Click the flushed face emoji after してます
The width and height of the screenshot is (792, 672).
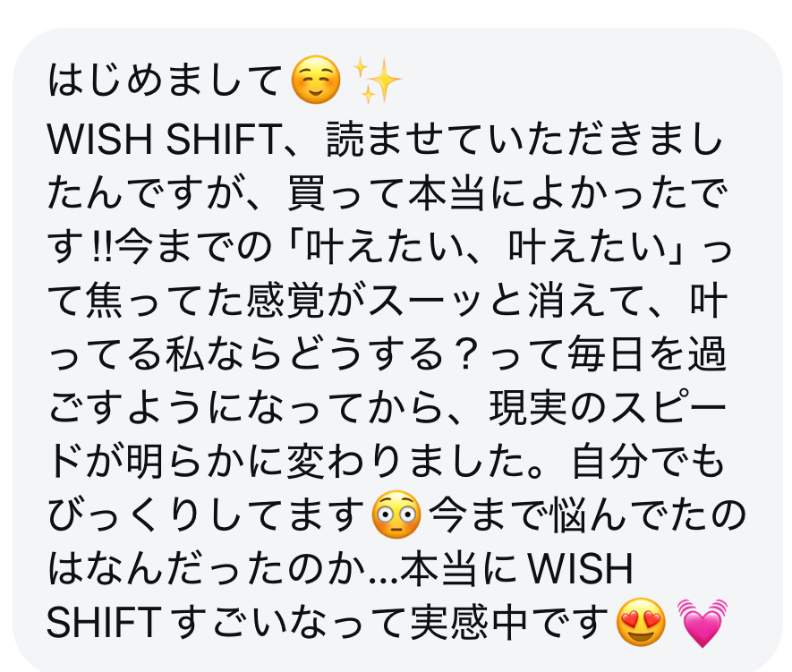(x=396, y=515)
